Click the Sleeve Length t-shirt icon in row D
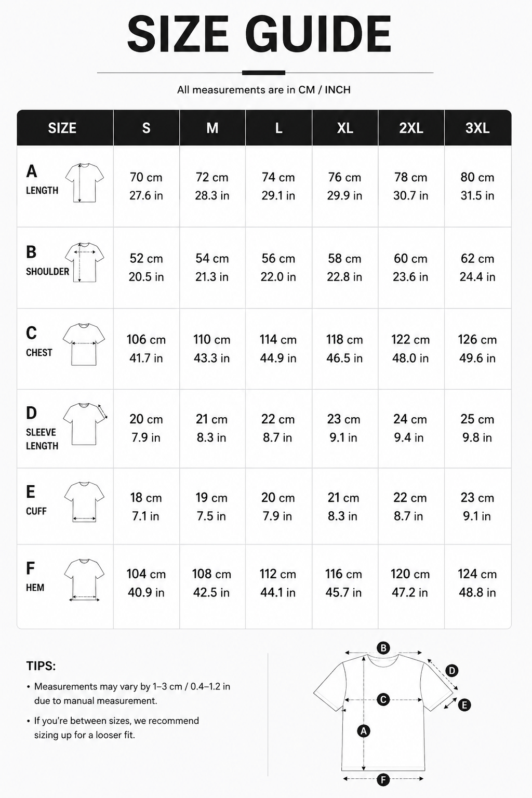This screenshot has height=798, width=532. coord(85,424)
